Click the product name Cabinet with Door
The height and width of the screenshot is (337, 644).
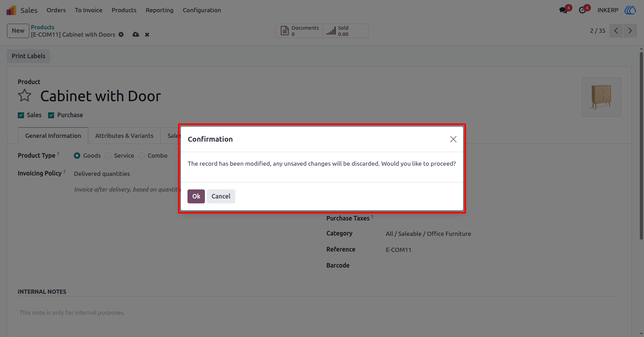[x=101, y=96]
